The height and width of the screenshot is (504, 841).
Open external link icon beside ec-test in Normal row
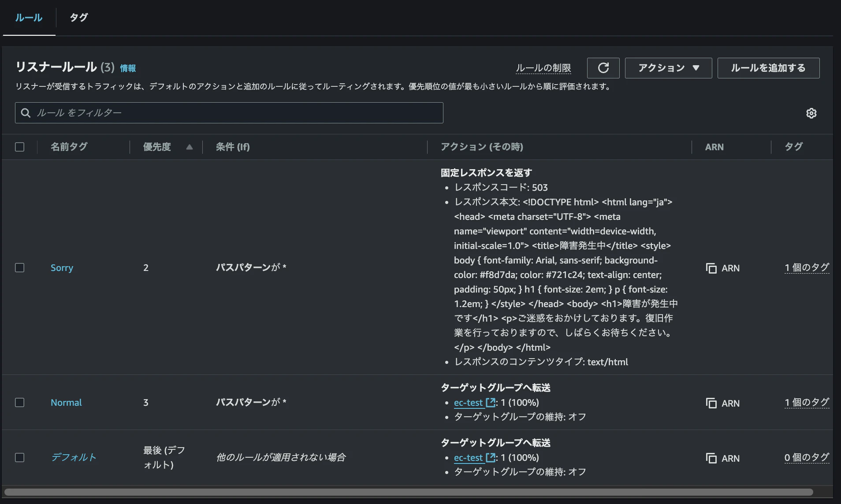pos(490,402)
